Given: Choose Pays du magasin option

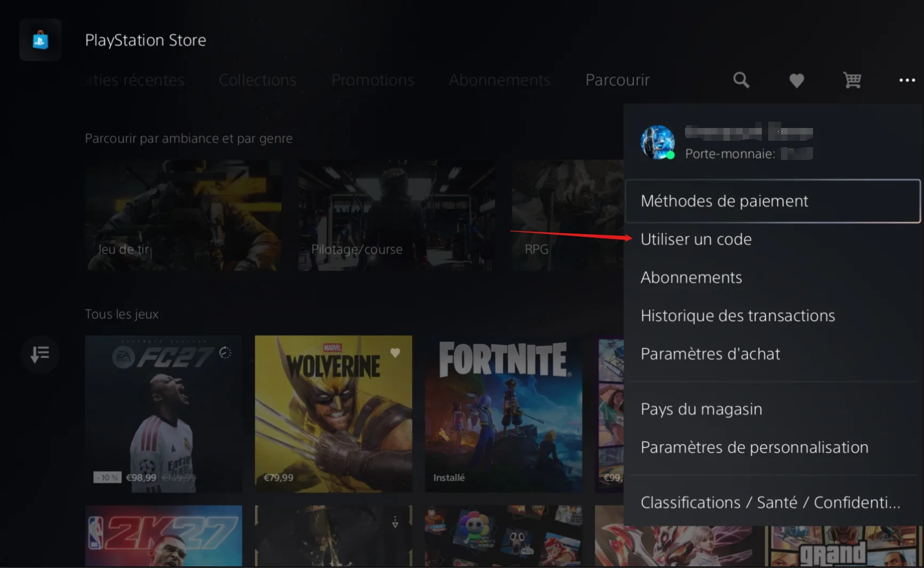Looking at the screenshot, I should pyautogui.click(x=772, y=409).
